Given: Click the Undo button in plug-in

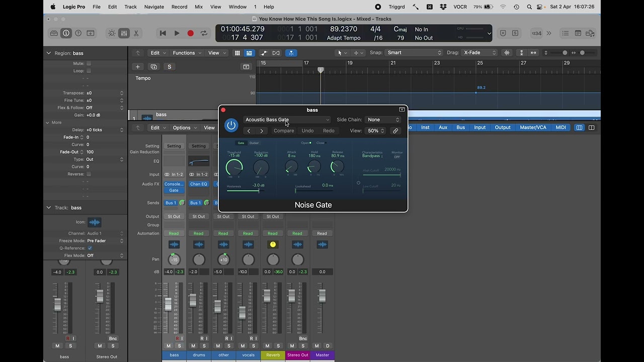Looking at the screenshot, I should tap(307, 131).
